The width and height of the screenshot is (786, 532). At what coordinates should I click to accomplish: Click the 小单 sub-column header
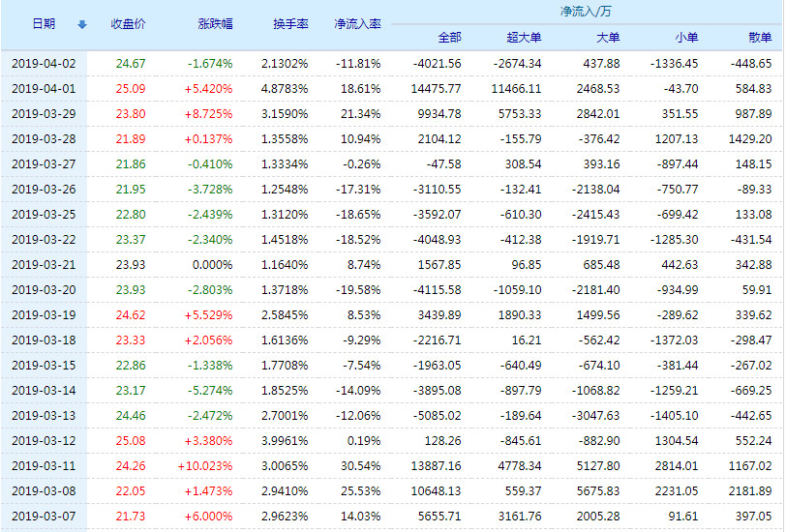click(686, 38)
